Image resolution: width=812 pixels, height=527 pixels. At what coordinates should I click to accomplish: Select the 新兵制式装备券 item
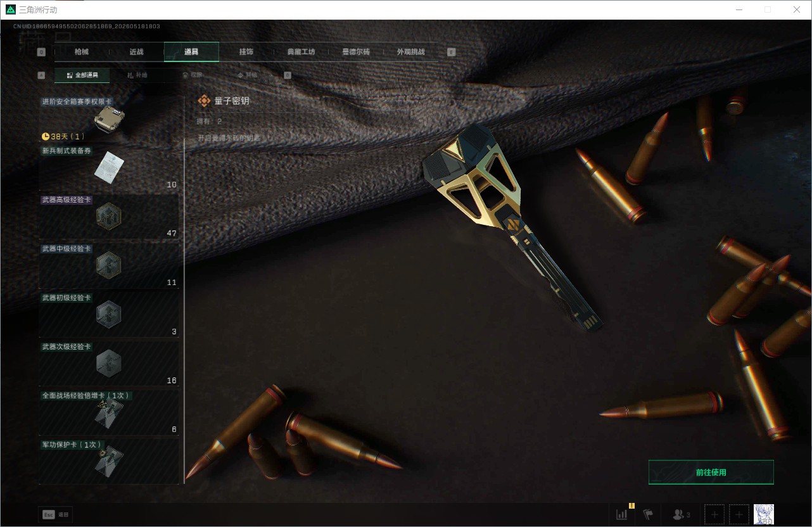[109, 168]
